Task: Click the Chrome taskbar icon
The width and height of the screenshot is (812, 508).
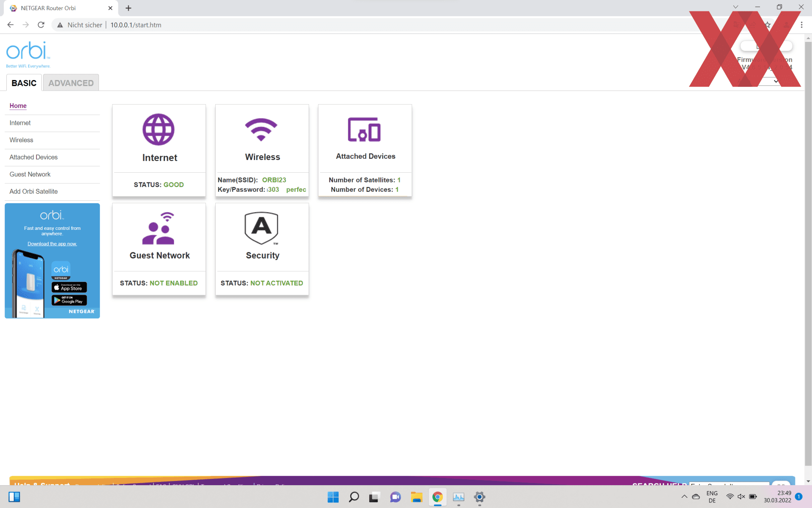Action: (437, 497)
